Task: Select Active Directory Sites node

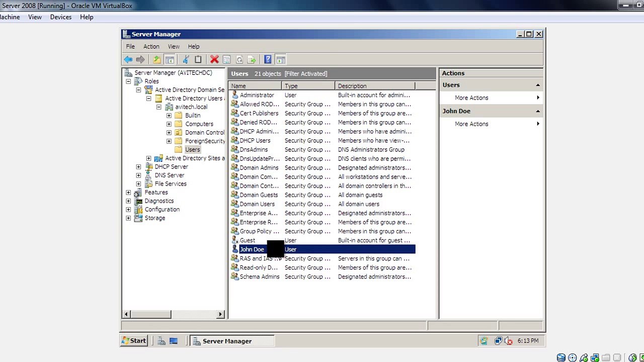Action: [x=195, y=158]
